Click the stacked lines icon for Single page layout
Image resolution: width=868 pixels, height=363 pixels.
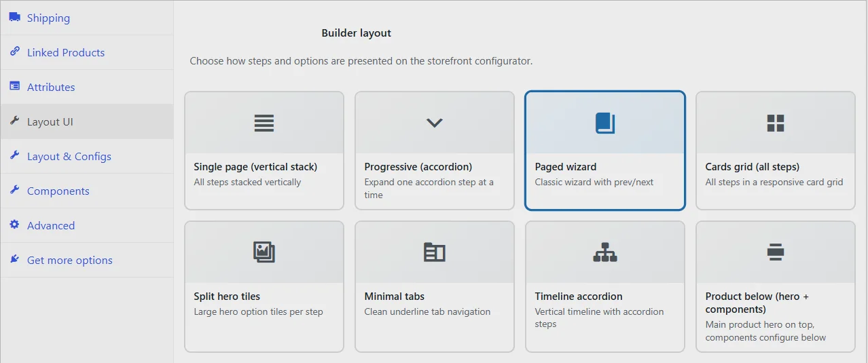coord(264,123)
